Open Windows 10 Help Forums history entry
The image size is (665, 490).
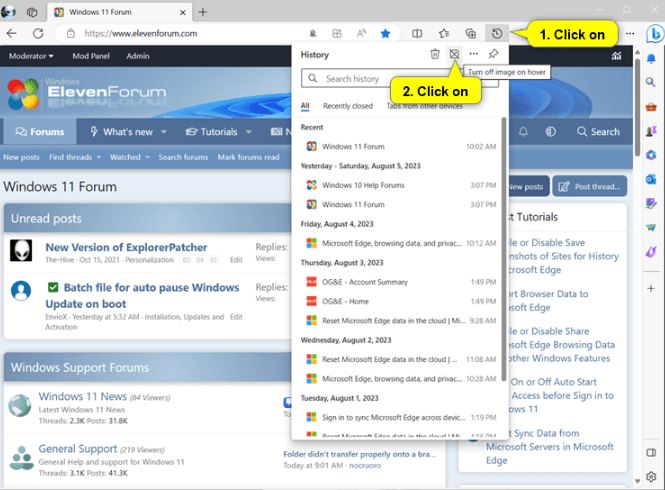point(400,185)
